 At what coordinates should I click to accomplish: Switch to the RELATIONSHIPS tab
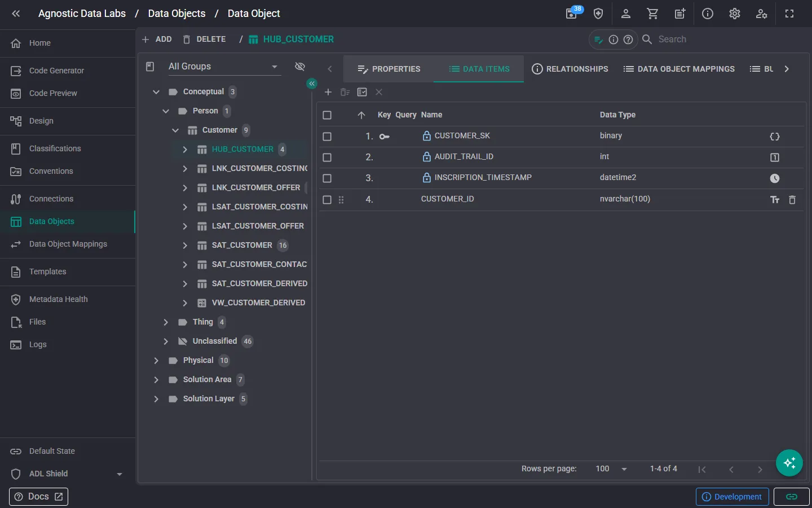(x=570, y=69)
